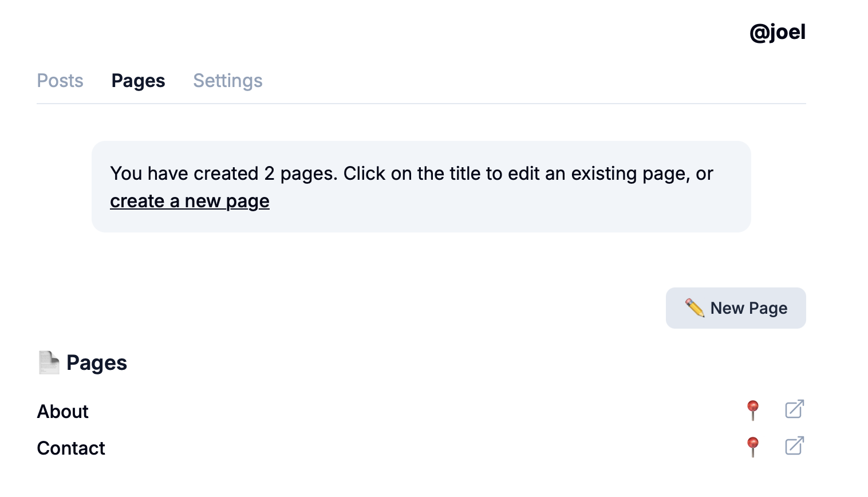Image resolution: width=868 pixels, height=497 pixels.
Task: Toggle the pin icon for the Contact page
Action: point(753,447)
